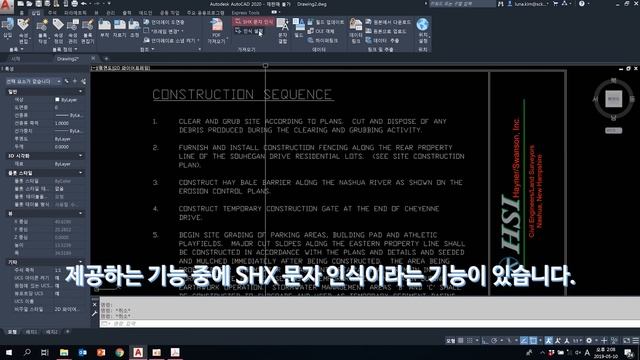Open the quick access toolbar customize arrow
Screen dimensions: 640x360
point(109,4)
